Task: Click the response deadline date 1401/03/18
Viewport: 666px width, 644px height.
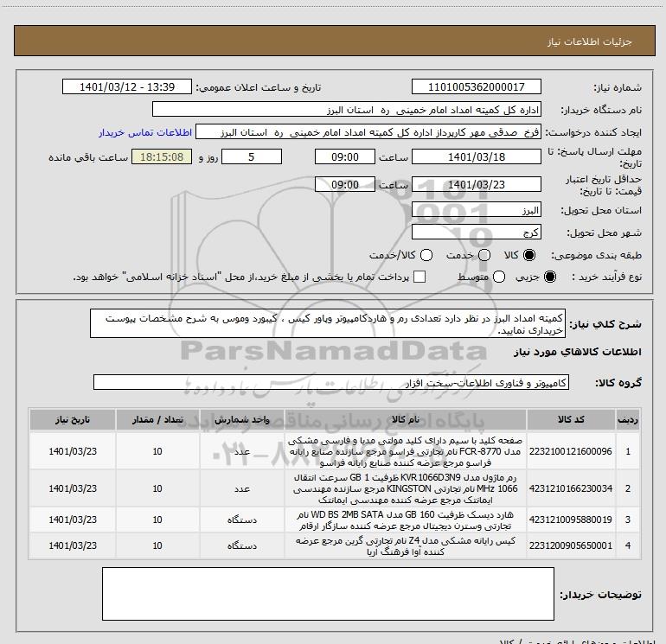Action: tap(476, 157)
